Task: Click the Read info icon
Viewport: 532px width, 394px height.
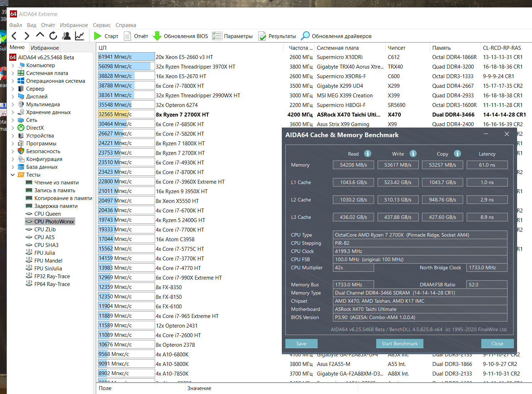Action: click(x=368, y=153)
